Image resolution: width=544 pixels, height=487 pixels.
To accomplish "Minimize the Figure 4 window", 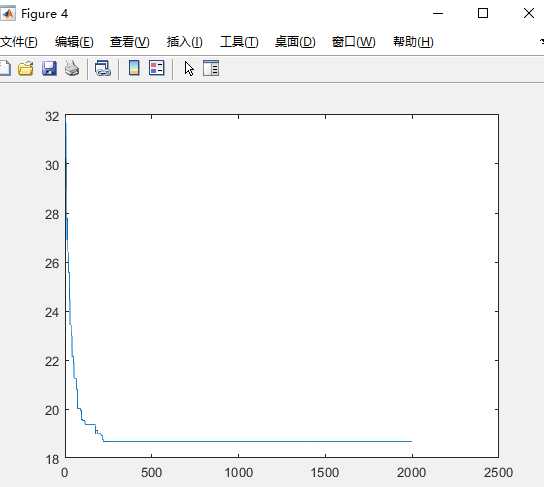I will click(x=438, y=14).
